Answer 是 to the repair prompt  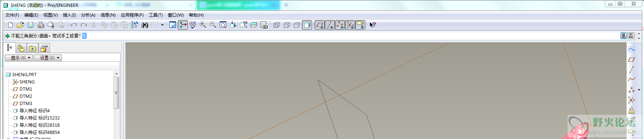623,36
